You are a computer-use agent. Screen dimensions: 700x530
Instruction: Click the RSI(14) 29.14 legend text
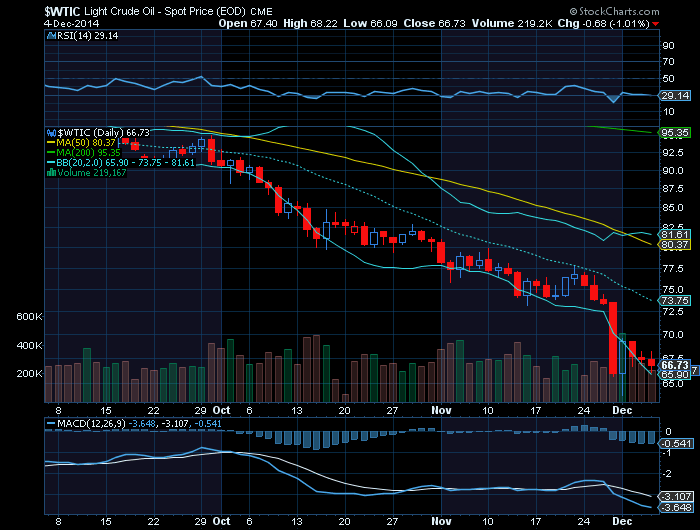pyautogui.click(x=88, y=36)
